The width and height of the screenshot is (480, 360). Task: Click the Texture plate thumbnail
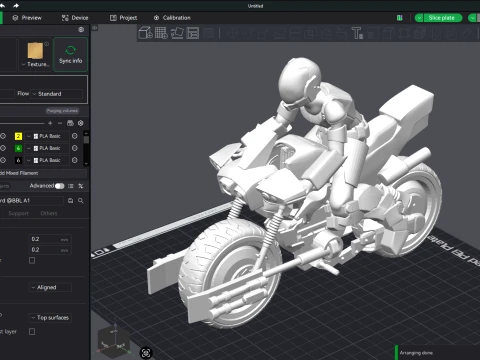coord(35,51)
